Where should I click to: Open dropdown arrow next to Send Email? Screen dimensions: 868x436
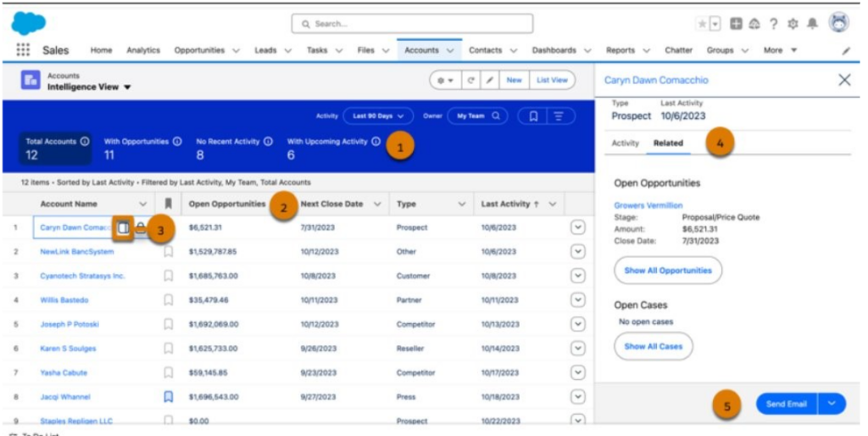click(x=832, y=404)
